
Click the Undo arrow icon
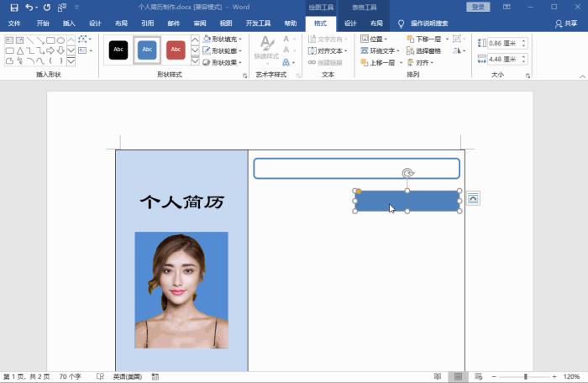tap(29, 7)
